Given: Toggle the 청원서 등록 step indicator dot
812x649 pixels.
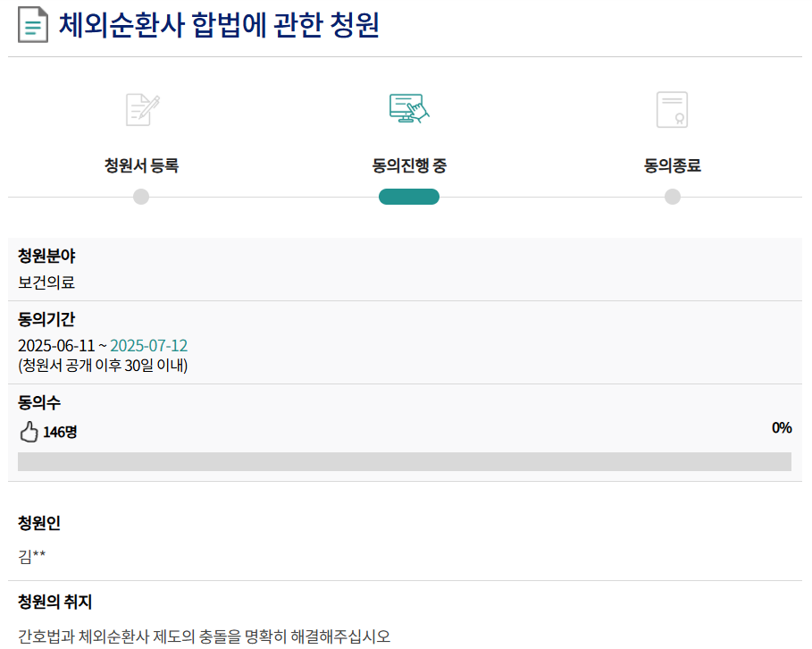Looking at the screenshot, I should [x=140, y=197].
